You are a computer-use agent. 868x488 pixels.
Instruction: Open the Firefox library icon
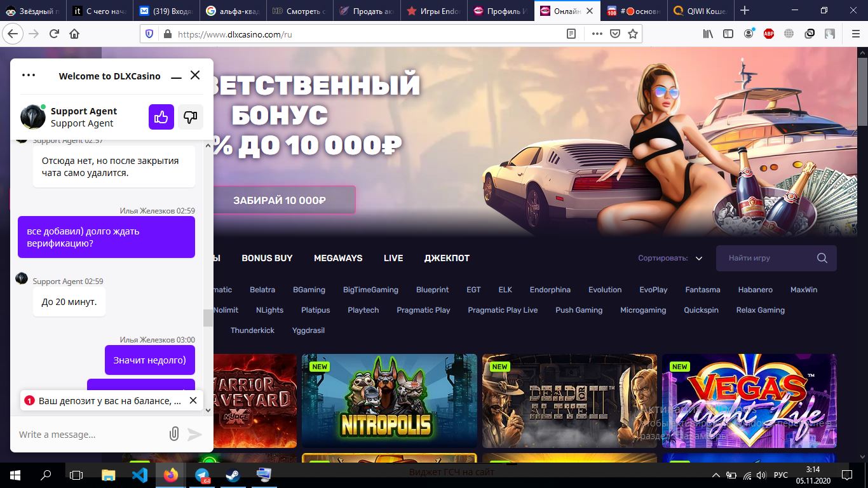[708, 34]
